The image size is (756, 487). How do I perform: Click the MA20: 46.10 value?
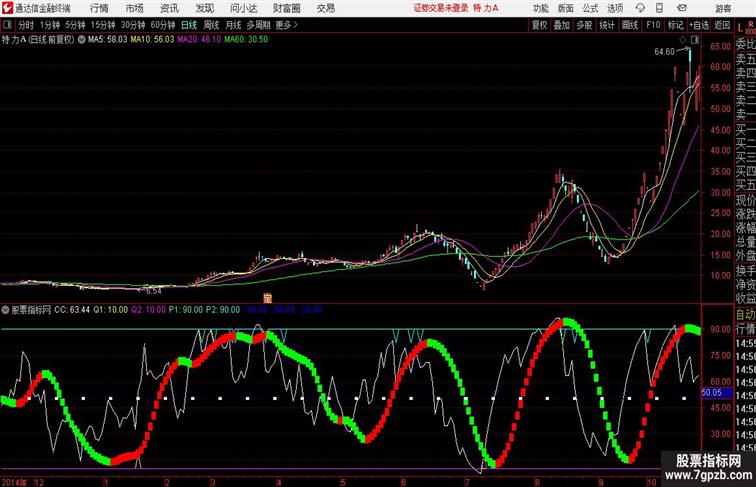pyautogui.click(x=199, y=40)
